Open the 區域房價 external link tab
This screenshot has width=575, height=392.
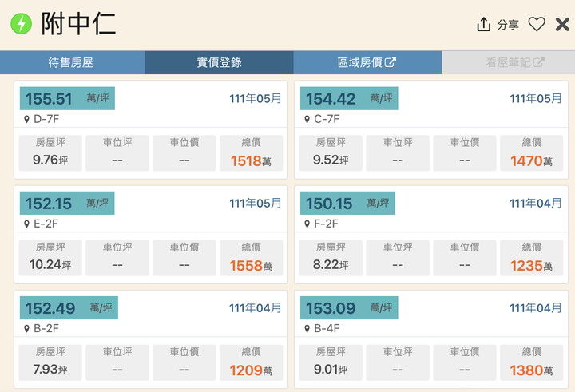coord(367,63)
